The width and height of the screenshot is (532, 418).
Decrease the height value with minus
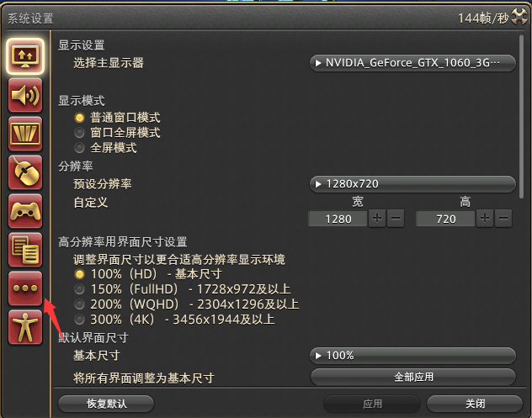click(503, 219)
